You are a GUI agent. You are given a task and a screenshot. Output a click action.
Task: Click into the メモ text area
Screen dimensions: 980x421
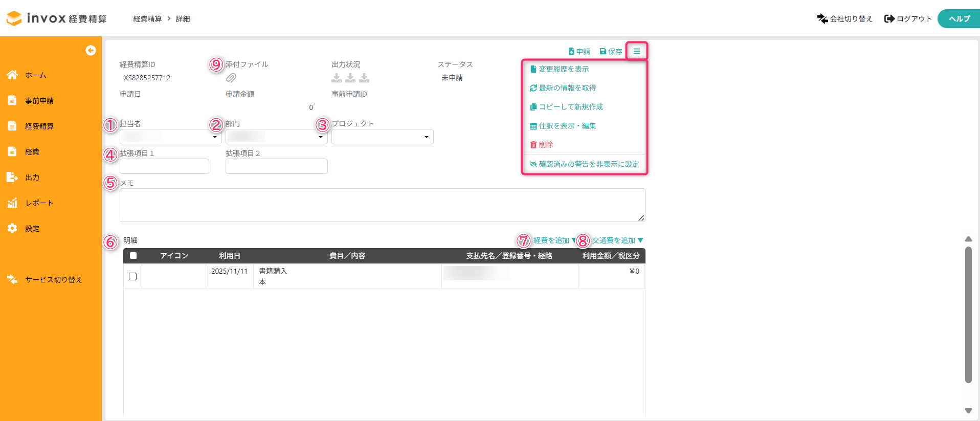(x=382, y=205)
